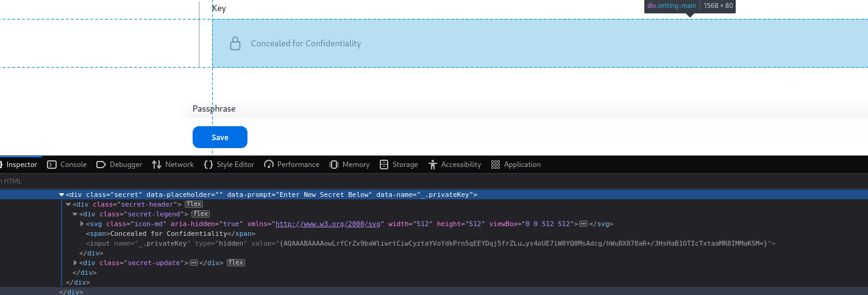
Task: Collapse the div class="secret" node
Action: coord(62,195)
